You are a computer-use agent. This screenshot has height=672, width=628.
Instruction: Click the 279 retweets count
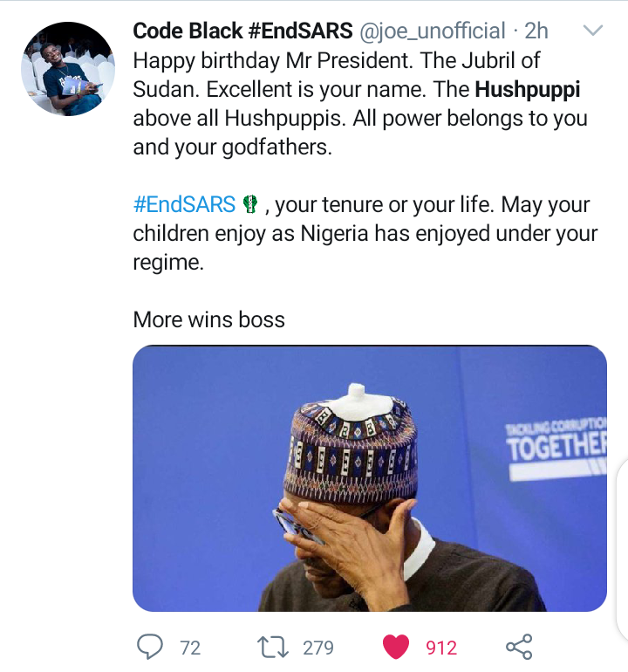(318, 648)
